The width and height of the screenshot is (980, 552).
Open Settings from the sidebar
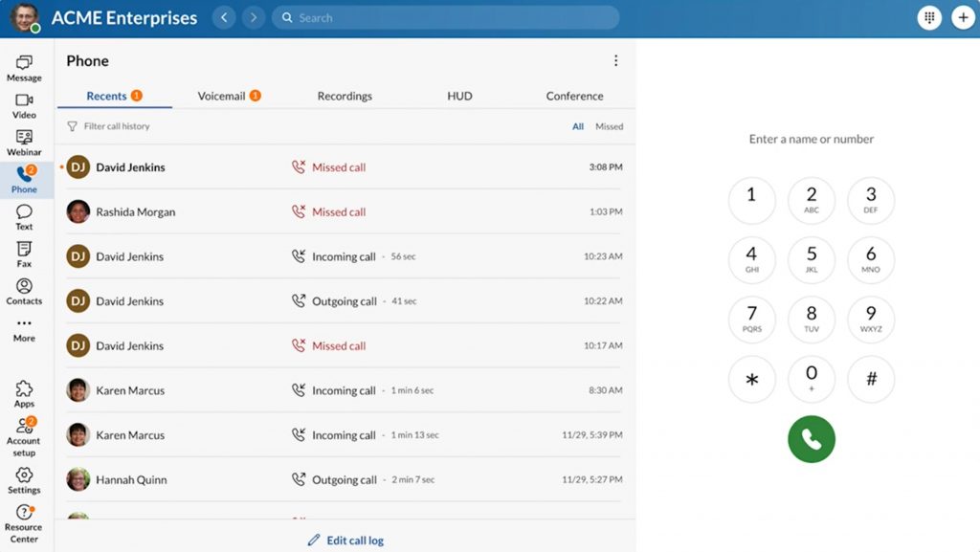tap(23, 483)
